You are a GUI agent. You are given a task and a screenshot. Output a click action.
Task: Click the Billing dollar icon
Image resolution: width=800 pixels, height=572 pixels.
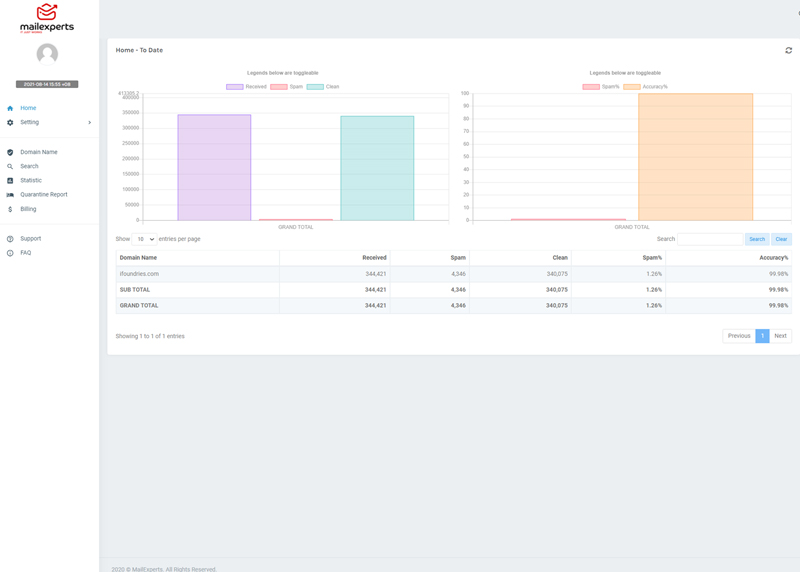tap(10, 209)
